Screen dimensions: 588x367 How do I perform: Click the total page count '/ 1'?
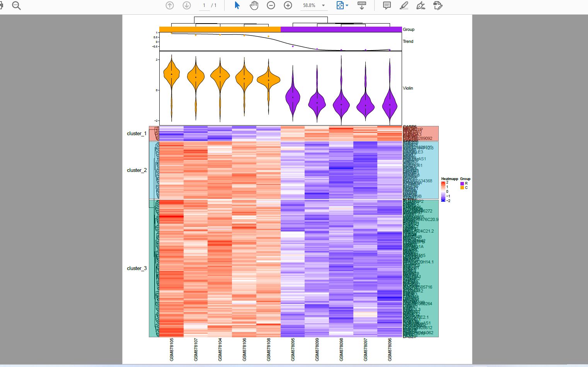pyautogui.click(x=214, y=5)
